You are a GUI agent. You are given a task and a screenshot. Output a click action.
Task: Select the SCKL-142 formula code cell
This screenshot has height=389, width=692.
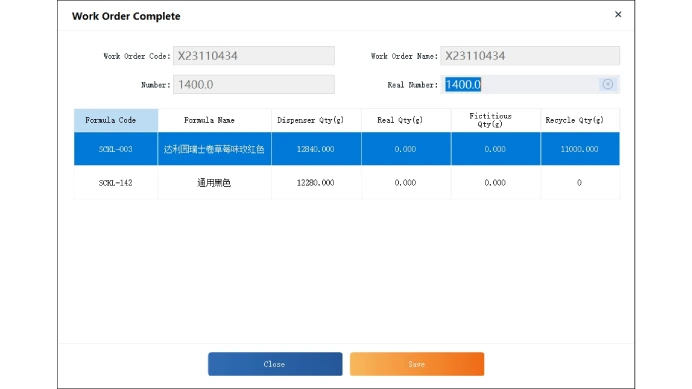pyautogui.click(x=116, y=182)
